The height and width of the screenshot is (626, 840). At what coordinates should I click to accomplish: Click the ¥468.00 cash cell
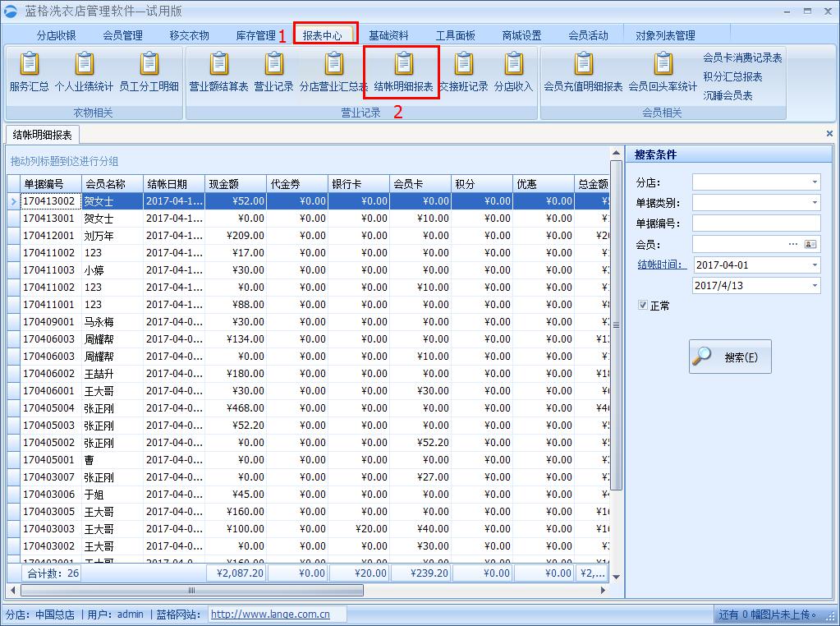pos(236,407)
